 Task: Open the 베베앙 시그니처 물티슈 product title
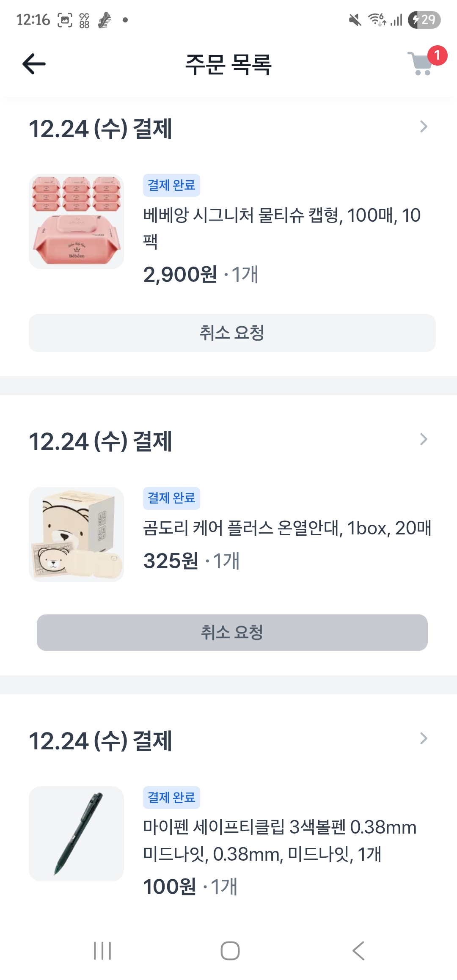(x=281, y=228)
